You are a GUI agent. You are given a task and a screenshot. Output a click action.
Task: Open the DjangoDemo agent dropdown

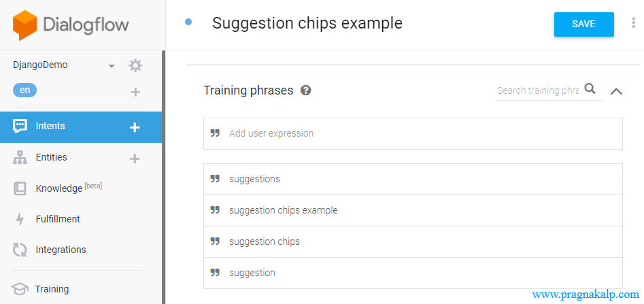coord(112,66)
